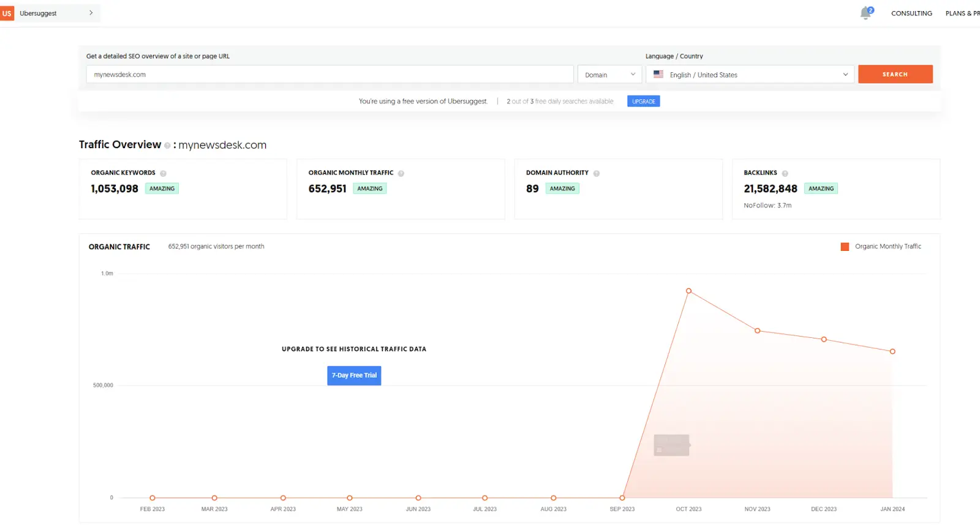The image size is (980, 530).
Task: Click the mynewsdesk.com heading text
Action: point(222,145)
